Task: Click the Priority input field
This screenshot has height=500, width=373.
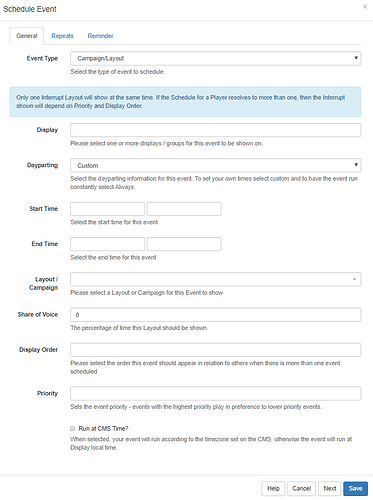Action: 215,393
